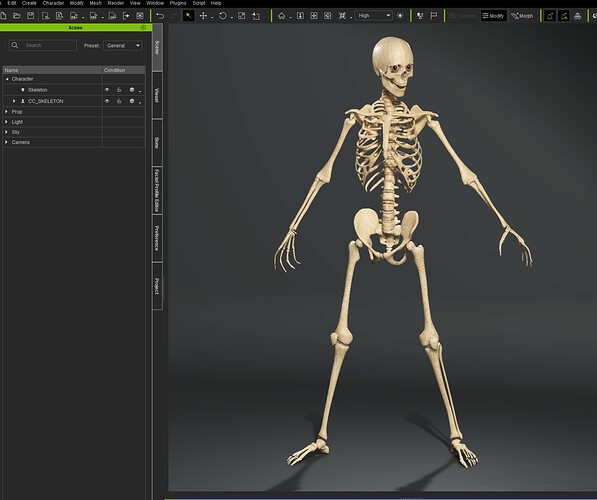Click the Save project floppy icon

tap(30, 16)
